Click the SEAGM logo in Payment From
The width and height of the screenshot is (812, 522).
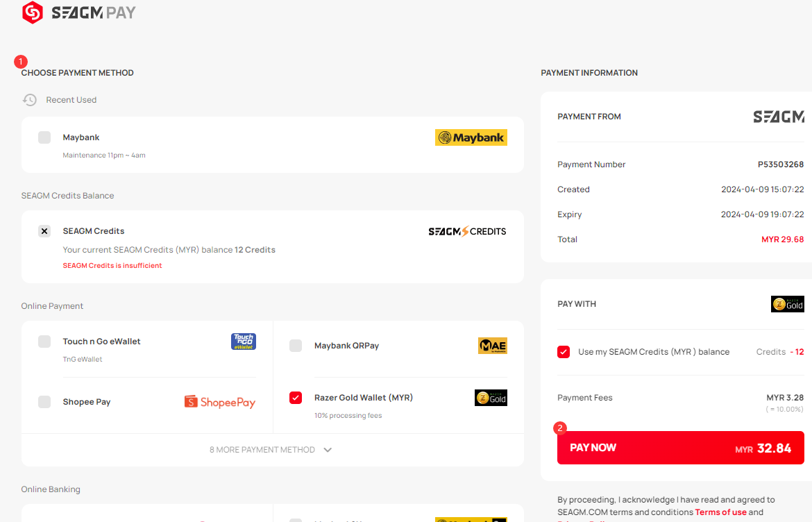(x=779, y=117)
